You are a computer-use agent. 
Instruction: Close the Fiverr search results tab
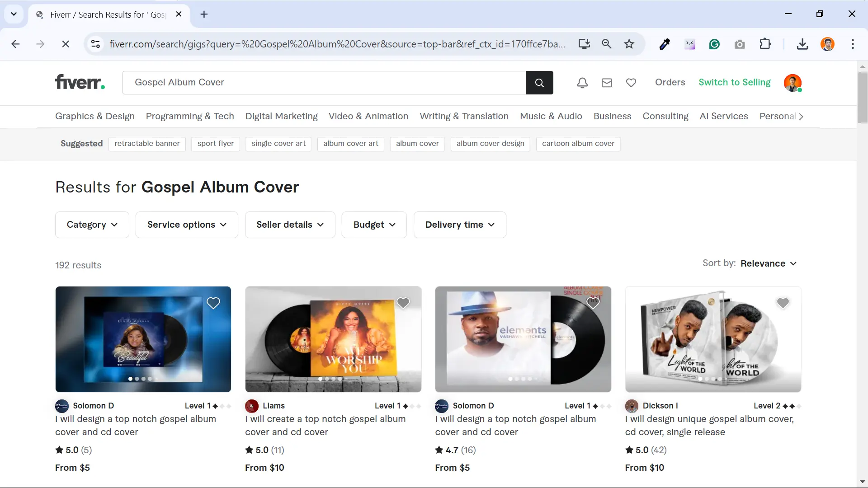(x=179, y=14)
